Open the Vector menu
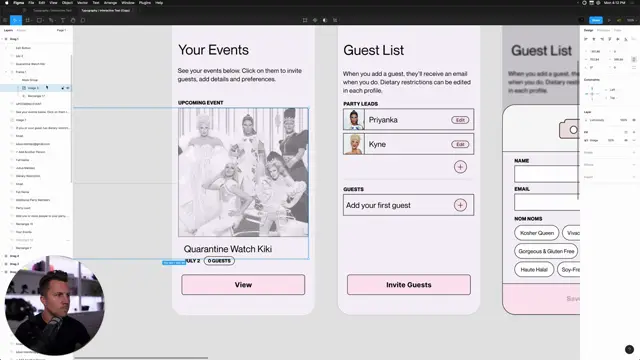640x360 pixels. click(x=82, y=3)
